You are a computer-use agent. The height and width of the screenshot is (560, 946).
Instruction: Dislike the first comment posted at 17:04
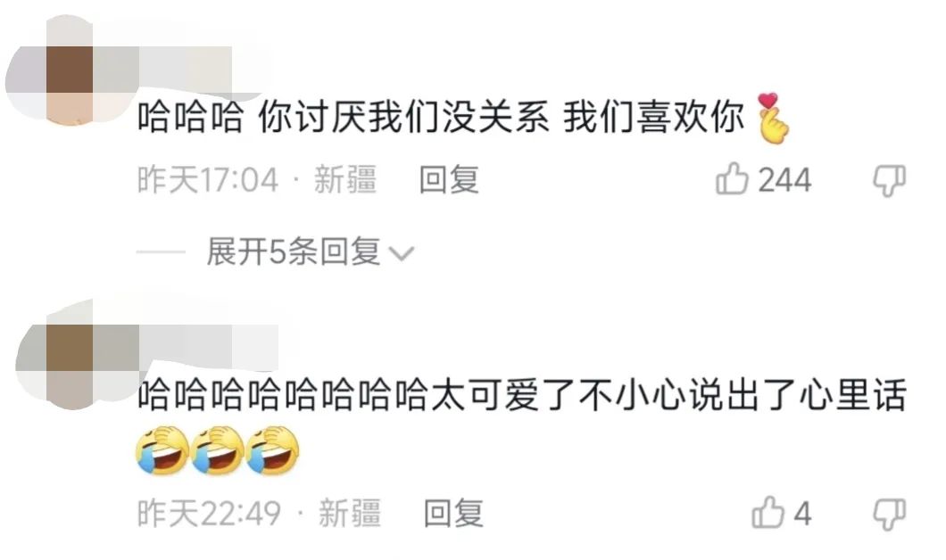tap(890, 180)
